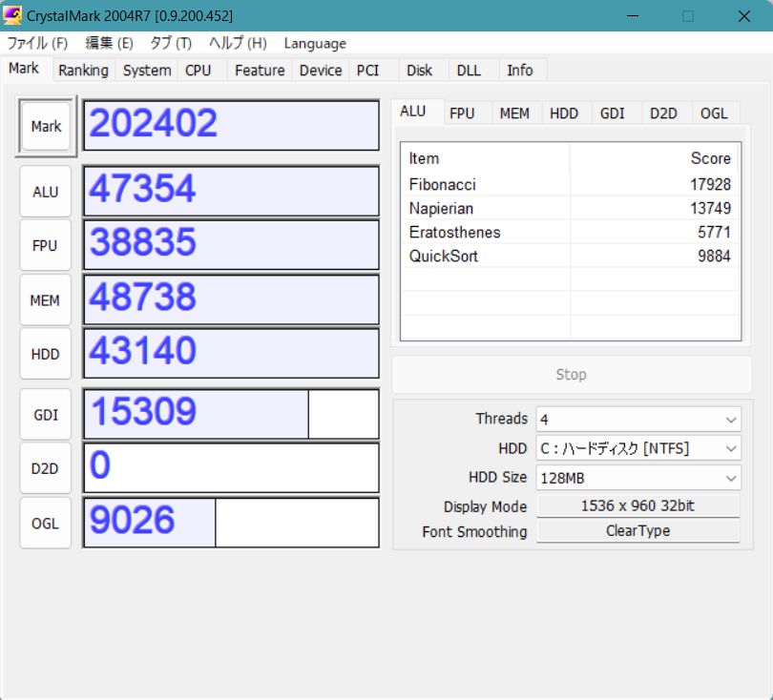Run the GDI benchmark button
The image size is (773, 700).
pos(46,415)
